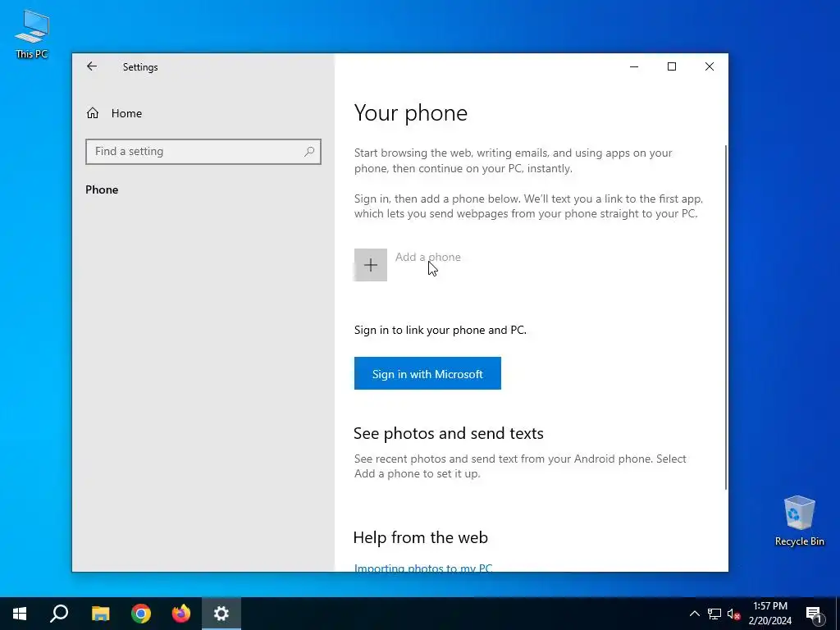Viewport: 840px width, 630px height.
Task: Click the Settings window title text
Action: pyautogui.click(x=140, y=67)
